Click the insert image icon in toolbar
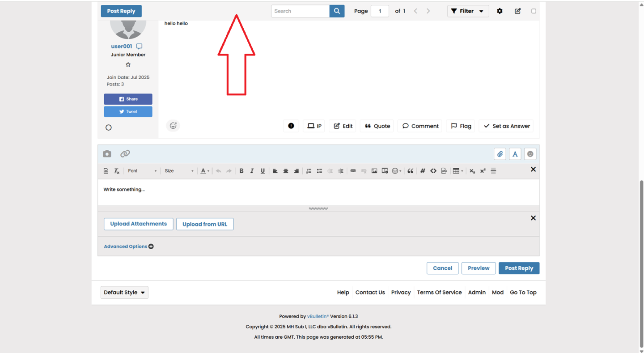Image resolution: width=644 pixels, height=353 pixels. pos(374,171)
